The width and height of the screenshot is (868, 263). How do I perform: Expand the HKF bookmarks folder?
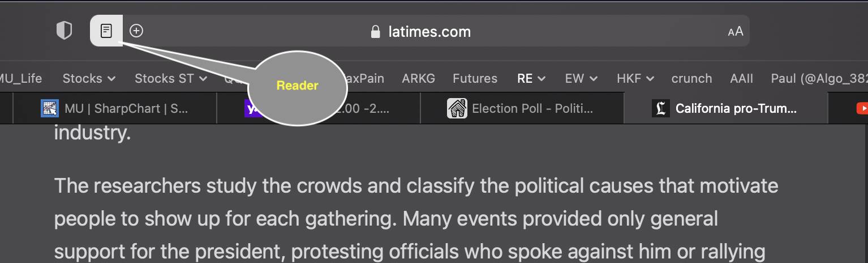pos(635,78)
